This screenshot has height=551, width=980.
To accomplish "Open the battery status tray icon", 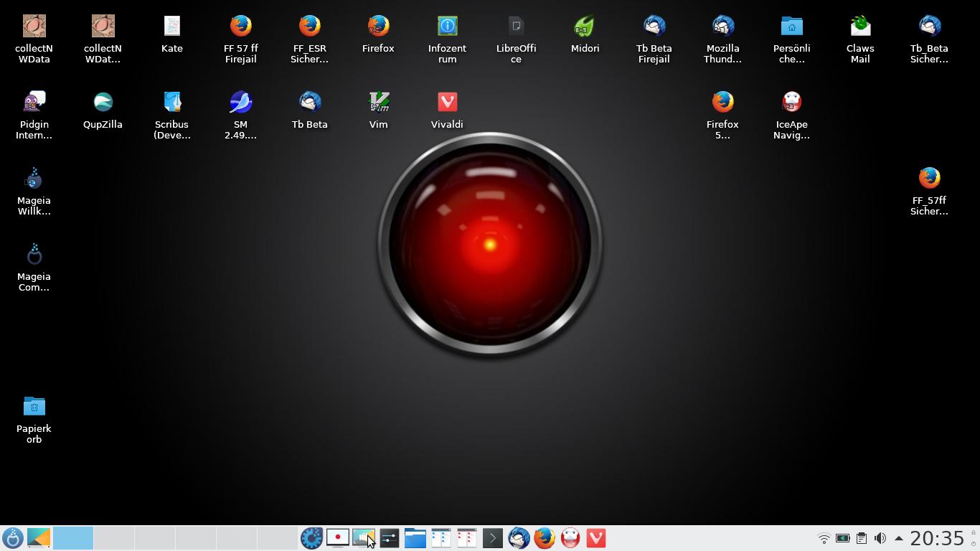I will 843,538.
